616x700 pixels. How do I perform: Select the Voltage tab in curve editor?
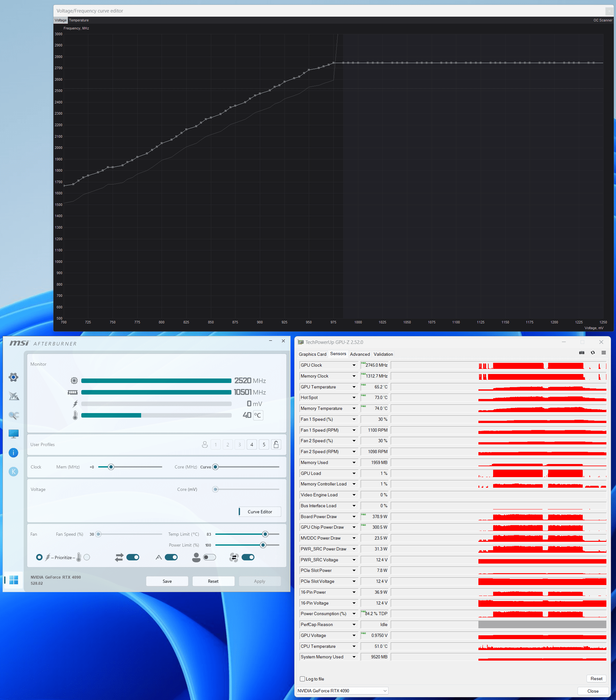[x=60, y=20]
